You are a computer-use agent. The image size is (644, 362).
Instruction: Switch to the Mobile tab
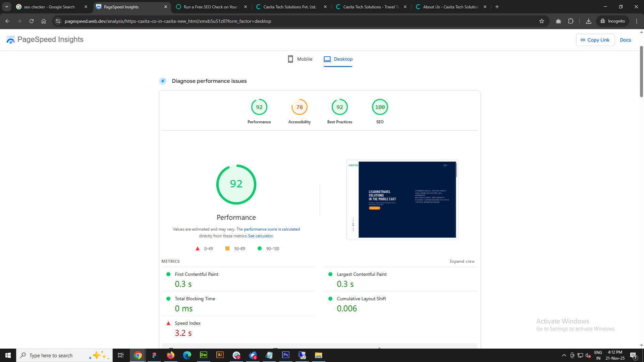[300, 59]
